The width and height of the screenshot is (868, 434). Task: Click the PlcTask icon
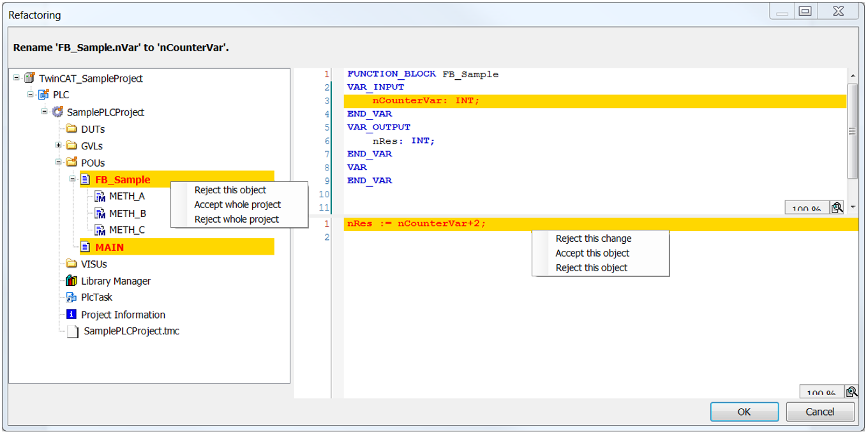point(71,297)
